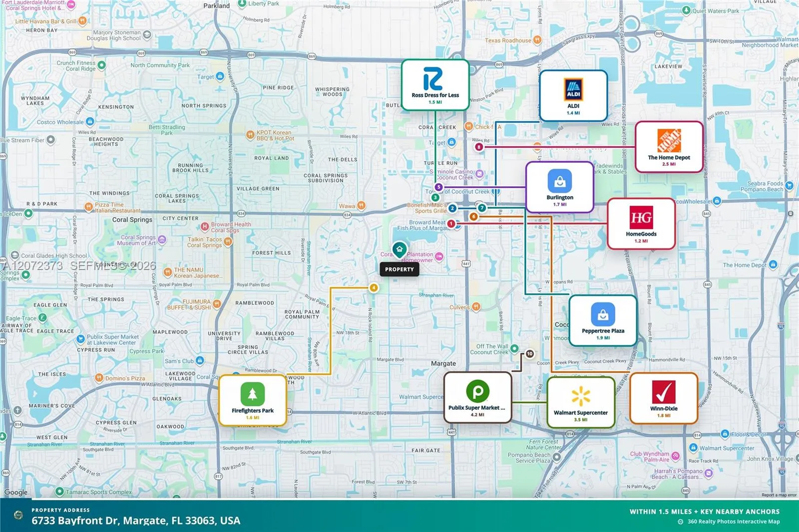Click the Costco Wholesale shopping pin
Screen dimensions: 799x532
pyautogui.click(x=90, y=121)
